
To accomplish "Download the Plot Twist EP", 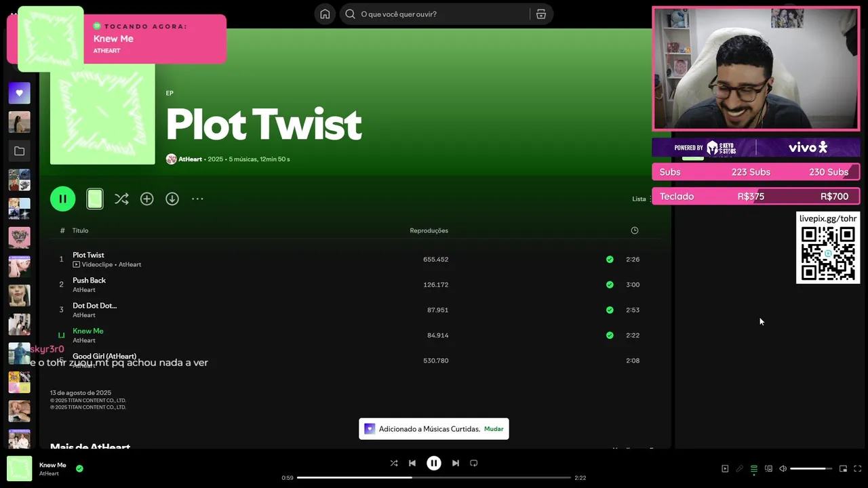I will (172, 199).
